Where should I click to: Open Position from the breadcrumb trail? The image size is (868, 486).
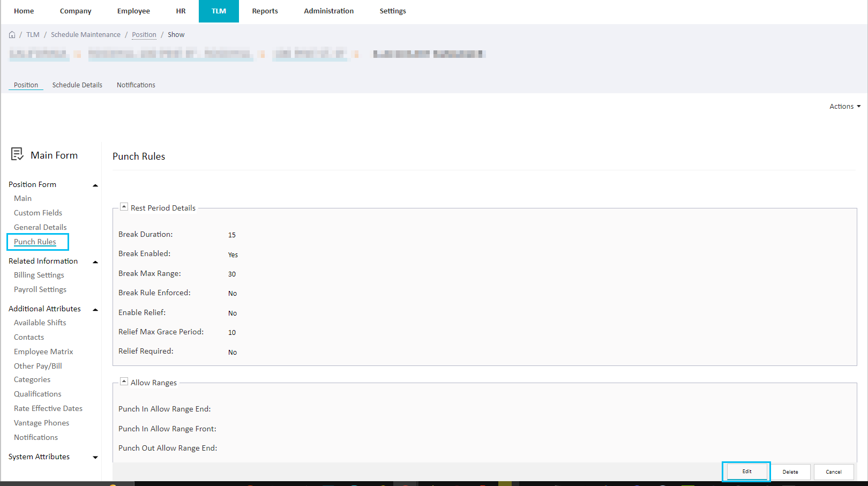coord(144,34)
